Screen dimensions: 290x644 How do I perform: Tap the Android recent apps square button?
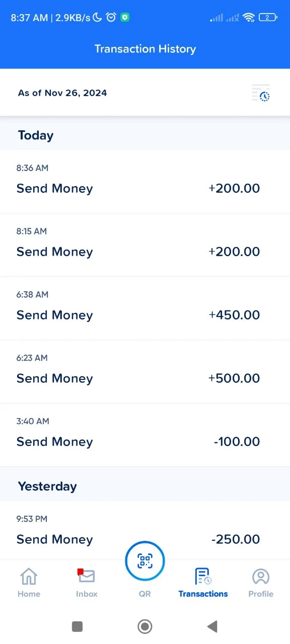coord(77,626)
